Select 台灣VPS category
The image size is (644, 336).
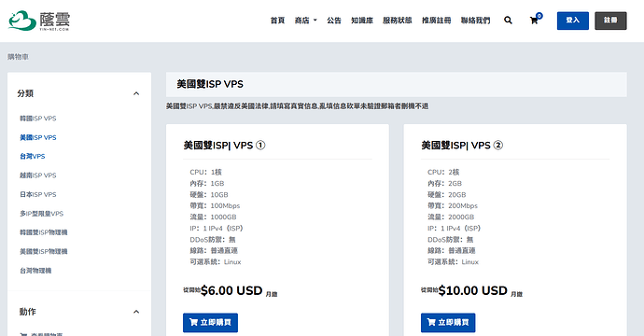(32, 156)
